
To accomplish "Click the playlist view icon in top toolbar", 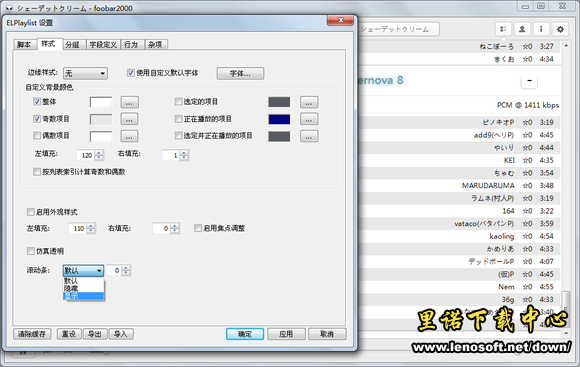I will coord(503,29).
